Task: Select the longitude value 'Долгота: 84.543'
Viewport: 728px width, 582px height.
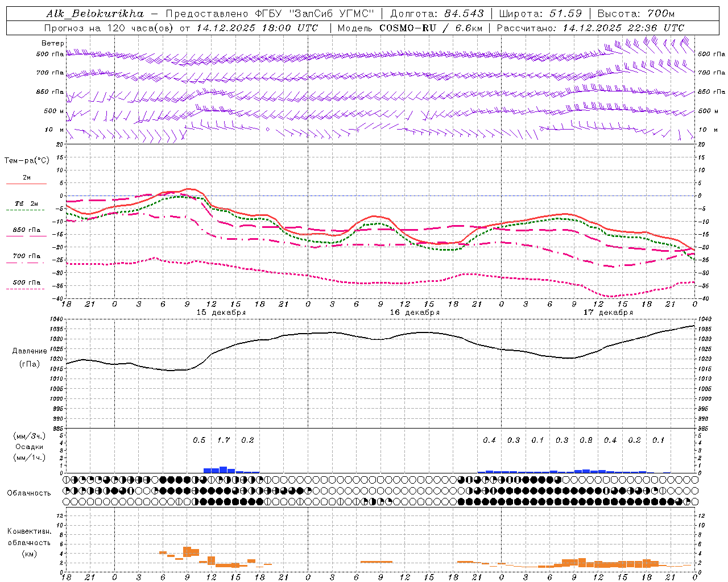Action: click(x=437, y=14)
